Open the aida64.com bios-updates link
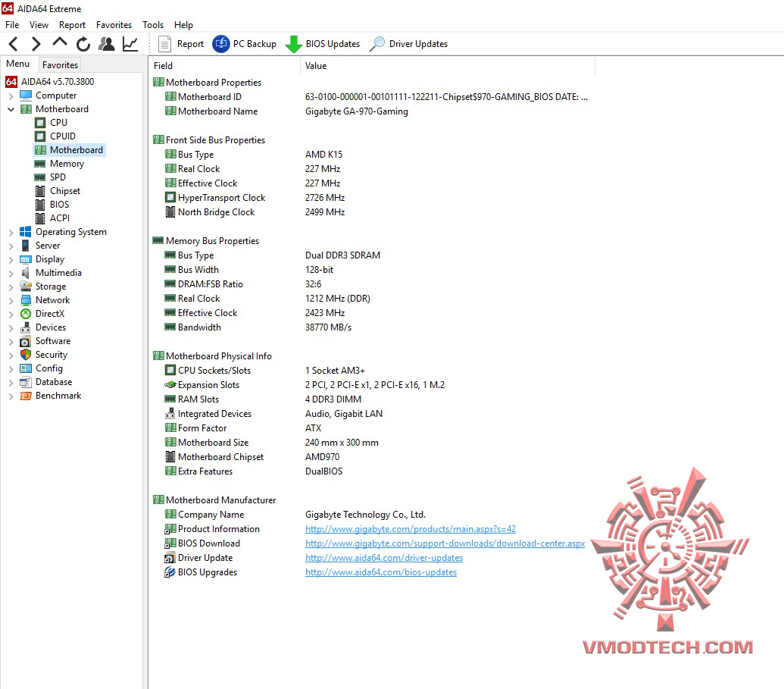This screenshot has width=784, height=689. click(x=381, y=572)
